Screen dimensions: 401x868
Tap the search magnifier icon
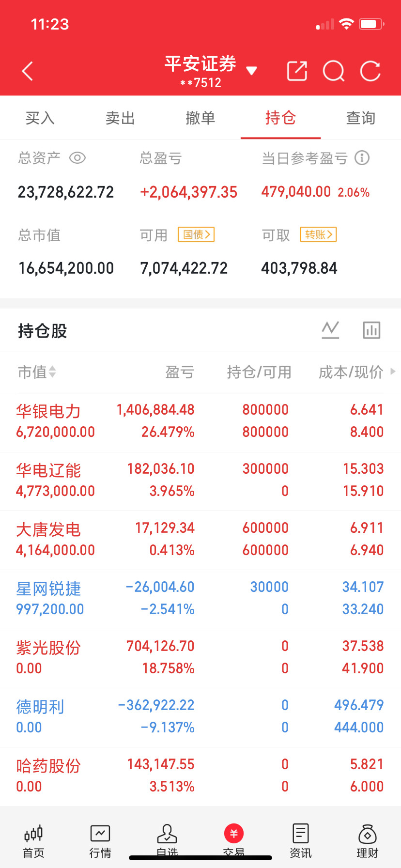click(x=334, y=71)
